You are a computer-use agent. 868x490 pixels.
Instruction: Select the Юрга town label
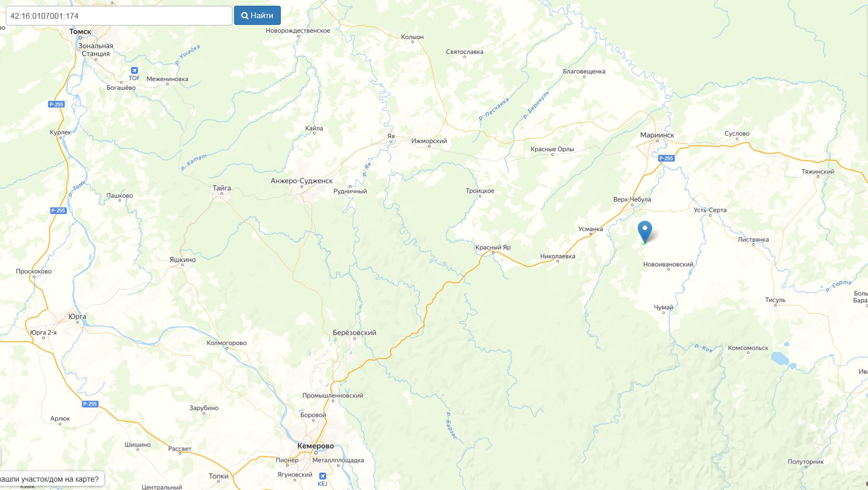tap(77, 316)
